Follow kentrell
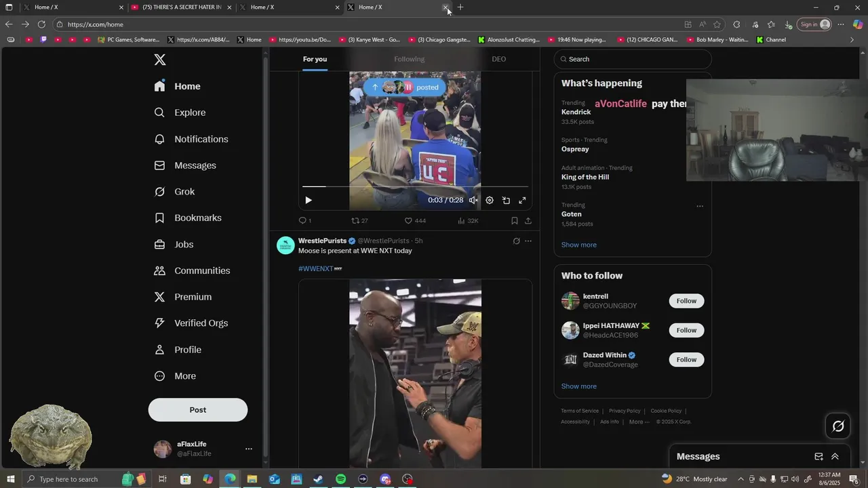 pyautogui.click(x=686, y=301)
